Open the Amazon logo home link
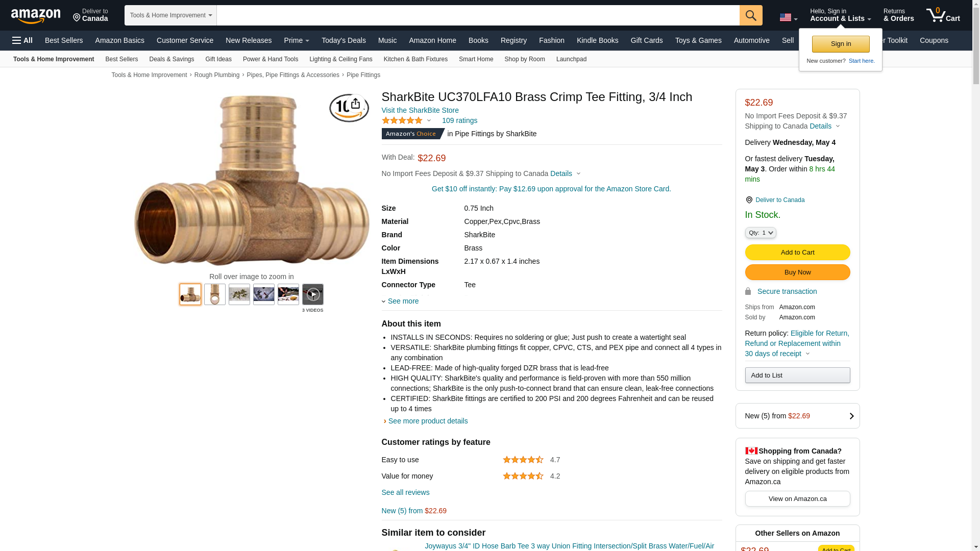 [x=36, y=16]
